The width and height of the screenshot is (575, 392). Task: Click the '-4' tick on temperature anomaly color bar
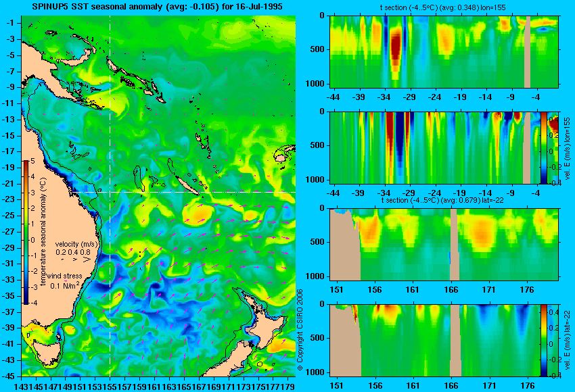(32, 303)
